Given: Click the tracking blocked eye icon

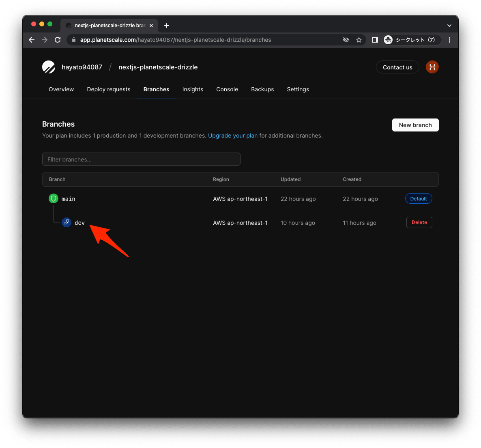Looking at the screenshot, I should [x=346, y=40].
